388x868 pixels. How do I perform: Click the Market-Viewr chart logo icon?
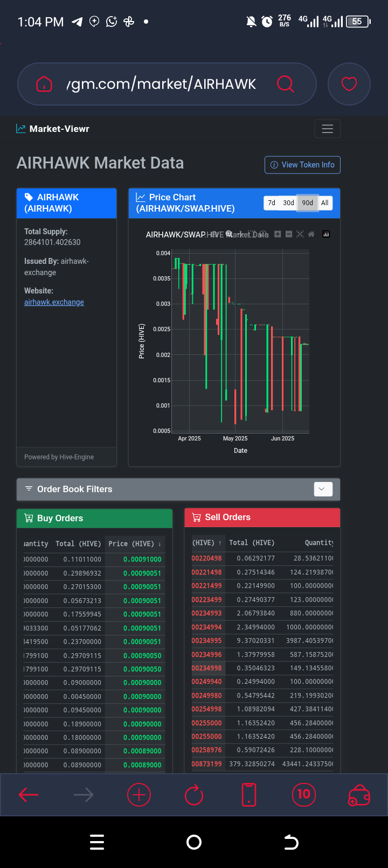pos(21,129)
